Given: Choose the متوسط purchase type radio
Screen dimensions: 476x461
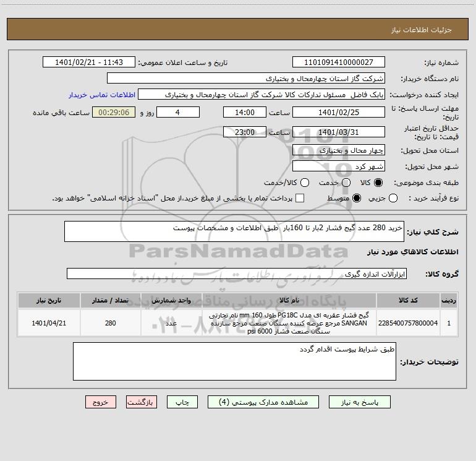Looking at the screenshot, I should [357, 198].
